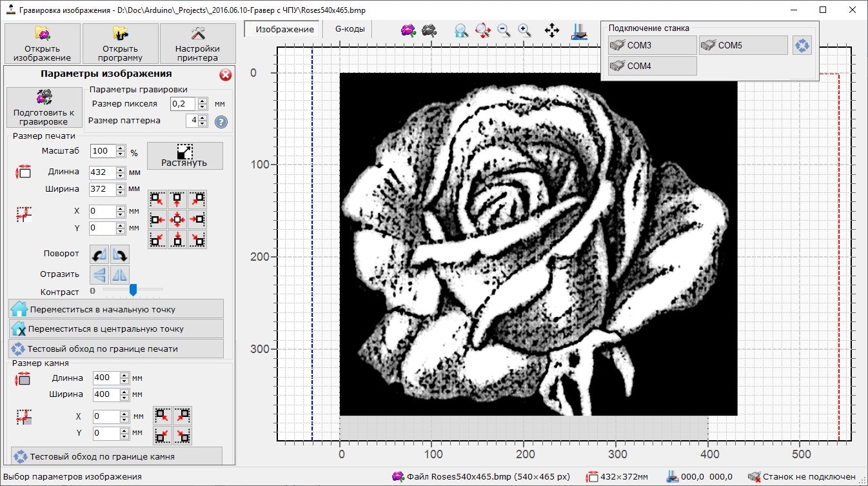Connect to COM5 port
Viewport: 868px width, 486px height.
pyautogui.click(x=744, y=45)
